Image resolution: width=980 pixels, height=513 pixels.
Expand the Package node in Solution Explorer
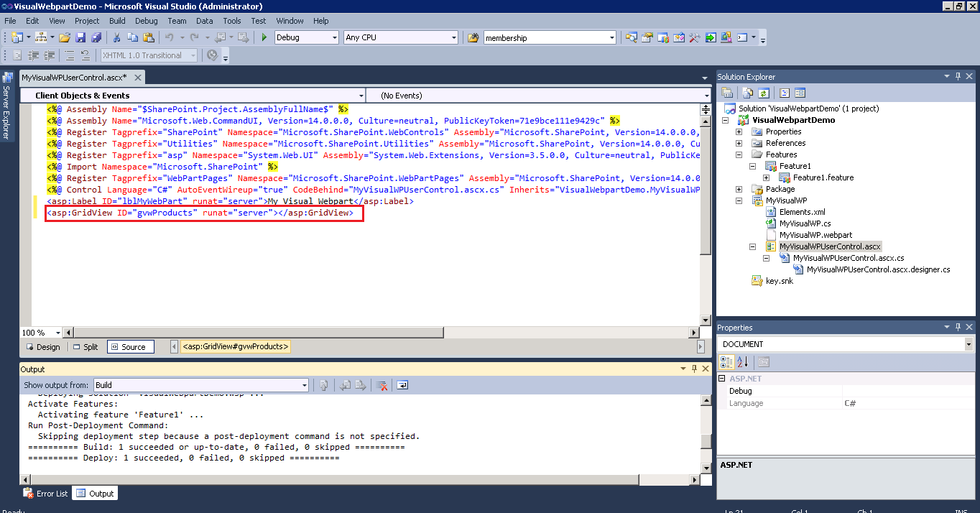(739, 188)
